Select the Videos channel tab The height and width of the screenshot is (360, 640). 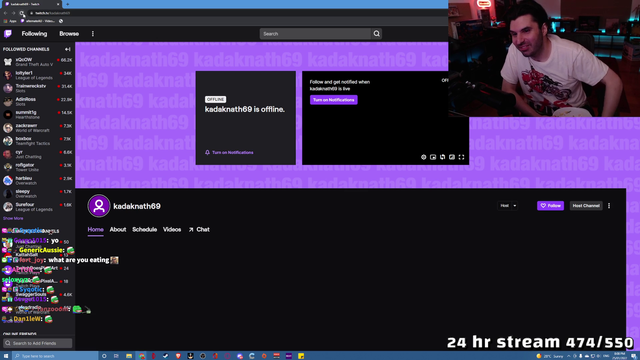coord(172,230)
